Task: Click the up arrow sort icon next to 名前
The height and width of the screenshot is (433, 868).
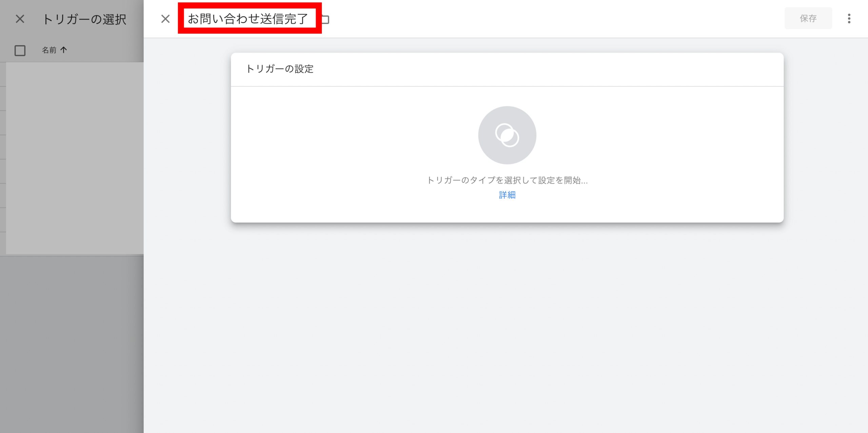Action: click(x=63, y=50)
